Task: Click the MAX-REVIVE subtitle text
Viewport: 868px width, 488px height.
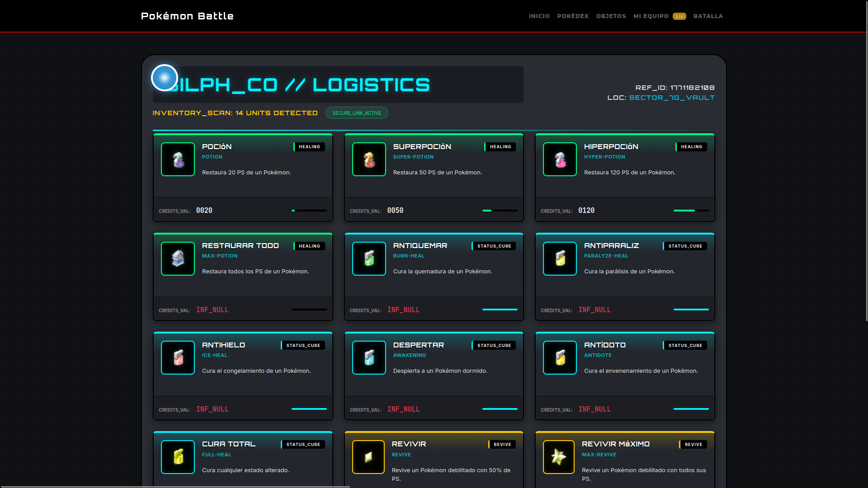Action: (x=599, y=455)
